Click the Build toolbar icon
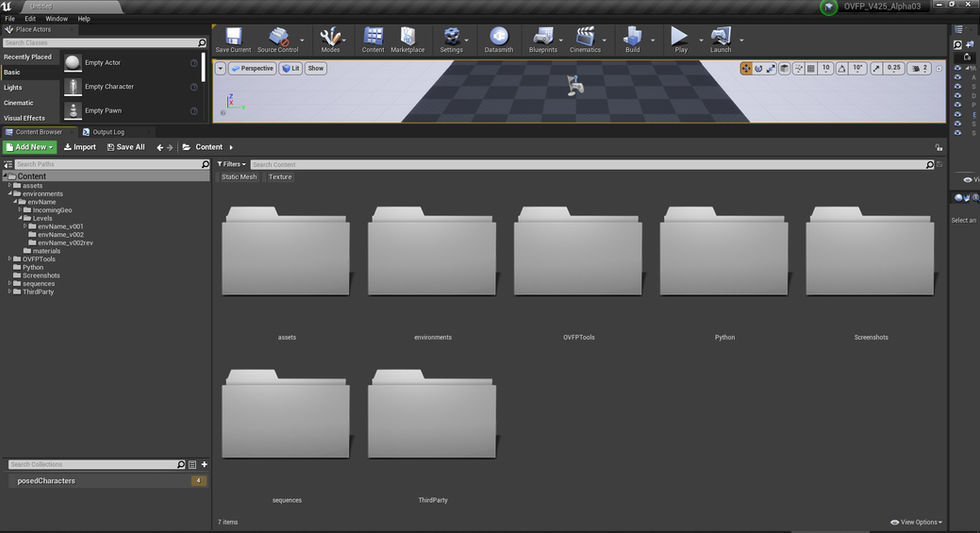The height and width of the screenshot is (533, 980). coord(632,36)
